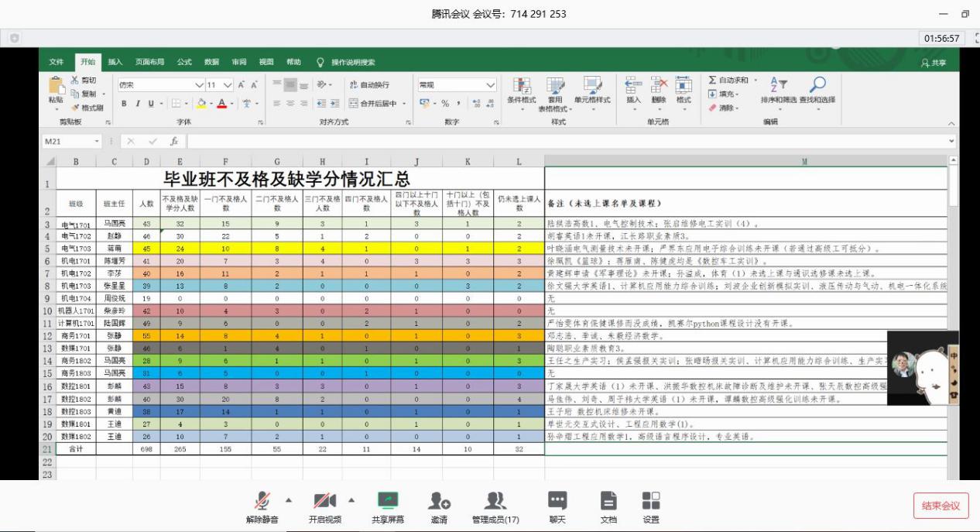980x532 pixels.
Task: Open the 聊天 chat panel
Action: coord(557,501)
